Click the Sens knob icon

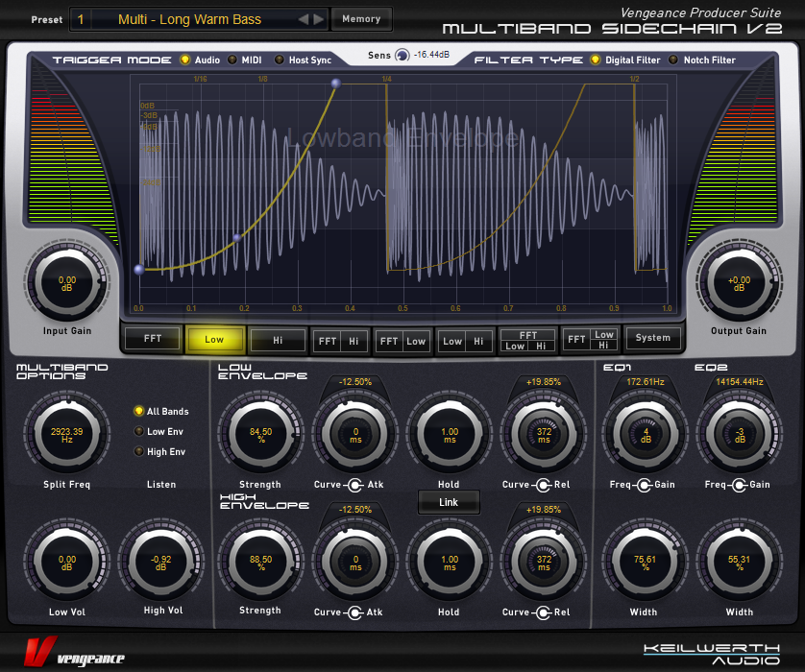402,56
